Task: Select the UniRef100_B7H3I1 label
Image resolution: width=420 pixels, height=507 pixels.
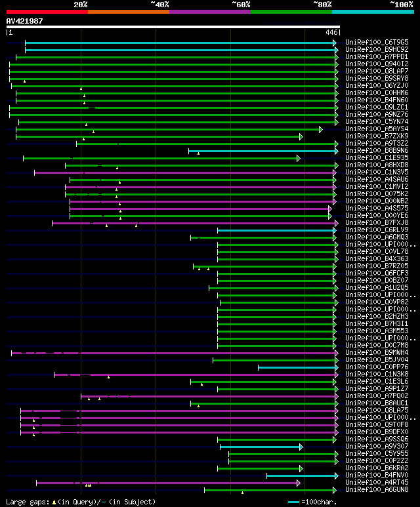Action: click(377, 323)
